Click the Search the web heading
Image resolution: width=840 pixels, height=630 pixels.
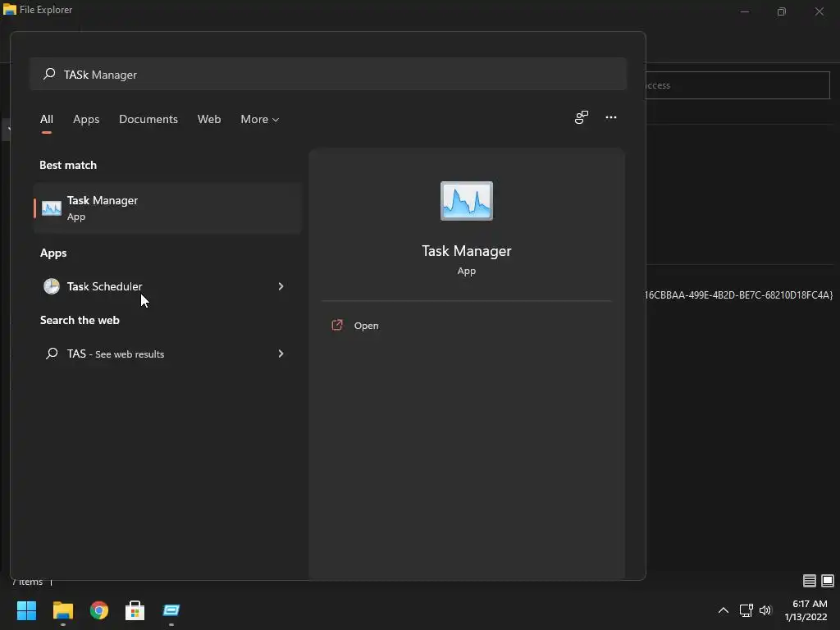click(80, 320)
